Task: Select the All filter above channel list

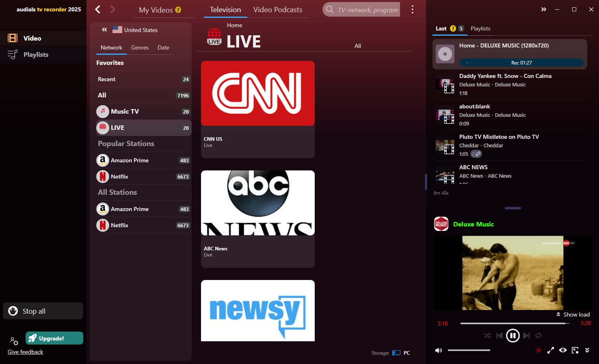Action: click(357, 46)
